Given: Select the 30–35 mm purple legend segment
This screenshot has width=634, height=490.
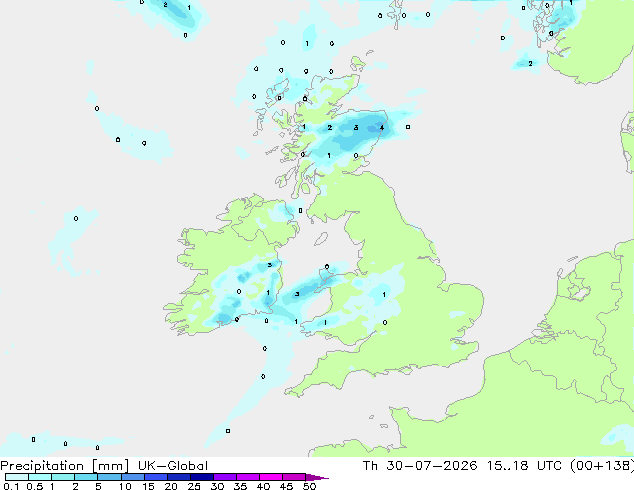Looking at the screenshot, I should pos(224,477).
